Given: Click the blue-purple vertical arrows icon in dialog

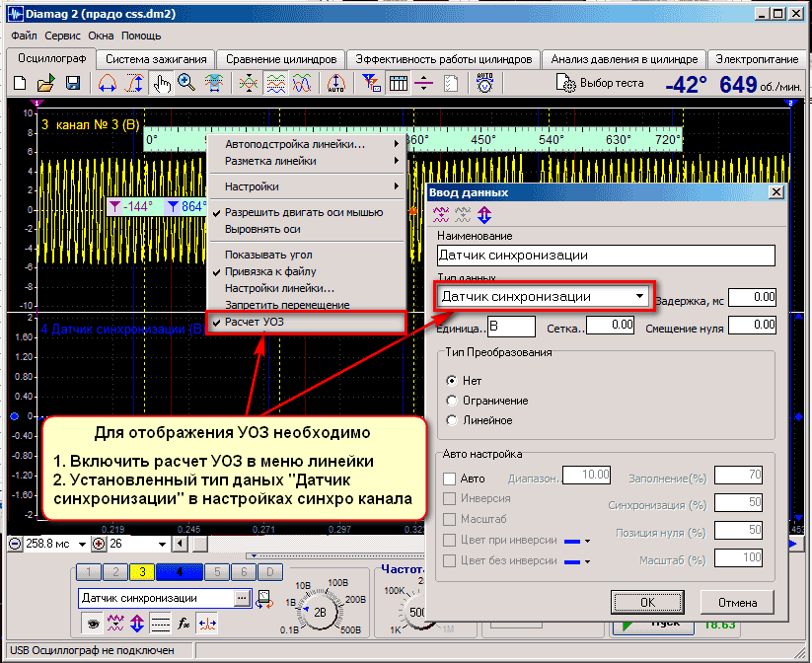Looking at the screenshot, I should [484, 214].
